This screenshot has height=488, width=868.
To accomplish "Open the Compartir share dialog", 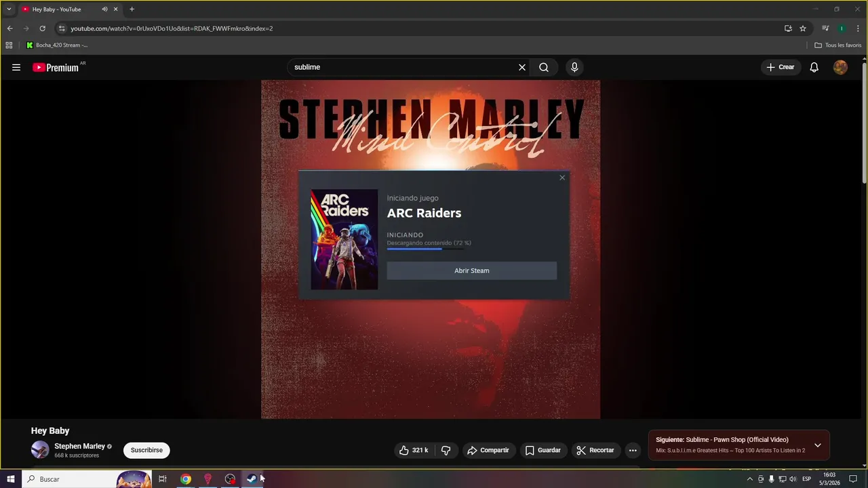I will click(x=488, y=450).
